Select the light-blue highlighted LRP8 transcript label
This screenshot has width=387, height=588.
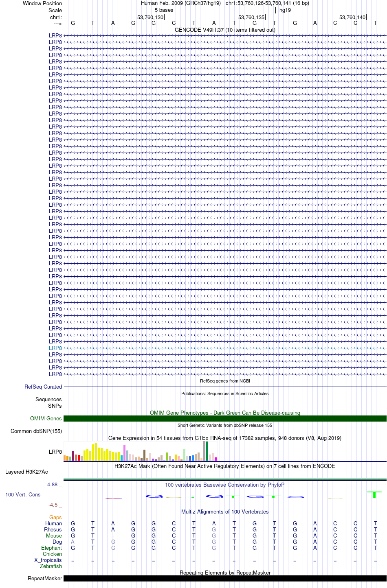[x=55, y=348]
